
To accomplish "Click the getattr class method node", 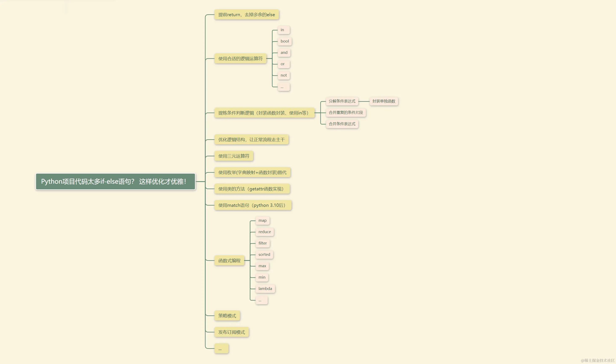I will click(x=252, y=189).
